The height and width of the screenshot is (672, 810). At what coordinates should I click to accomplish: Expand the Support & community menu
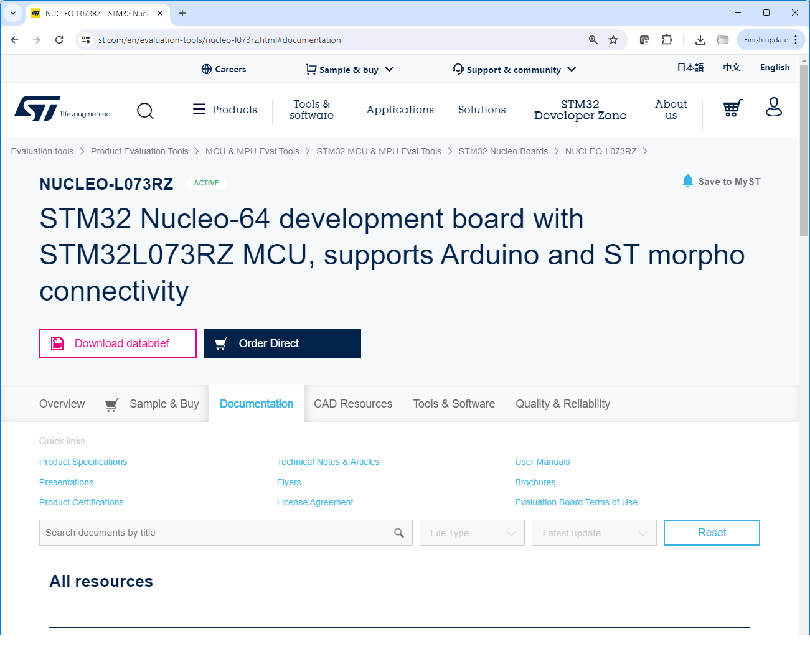514,69
